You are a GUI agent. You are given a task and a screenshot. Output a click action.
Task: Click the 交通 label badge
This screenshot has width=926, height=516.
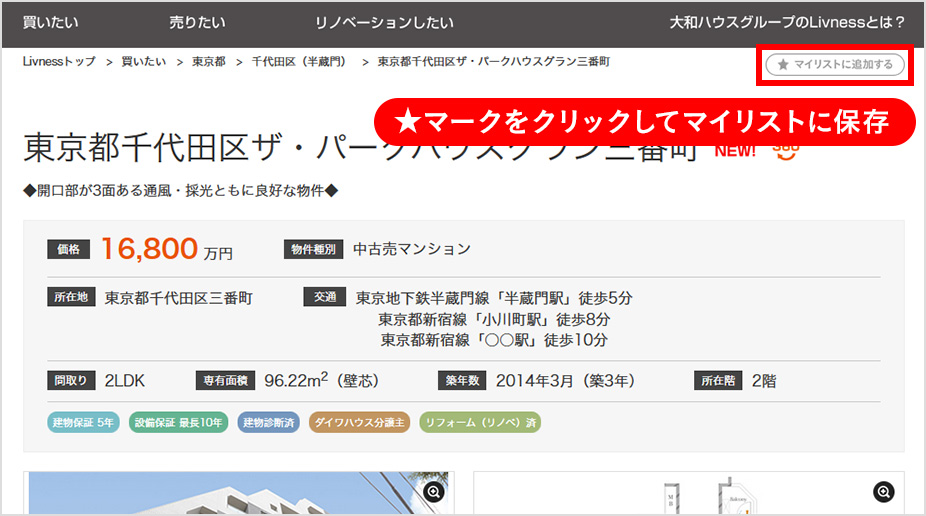pos(325,297)
